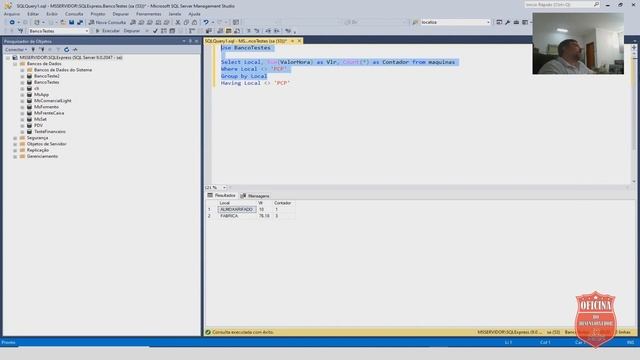Expand the Gerenciamento folder
640x360 pixels.
(15, 156)
